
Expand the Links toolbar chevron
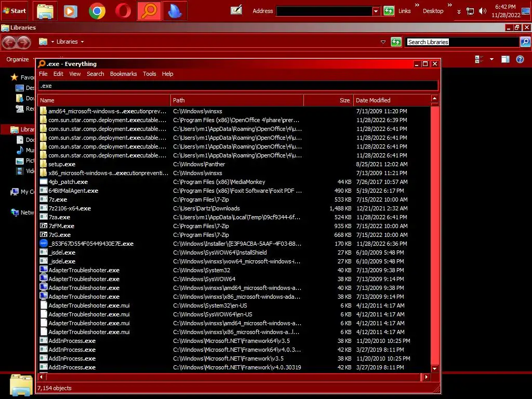pos(417,5)
